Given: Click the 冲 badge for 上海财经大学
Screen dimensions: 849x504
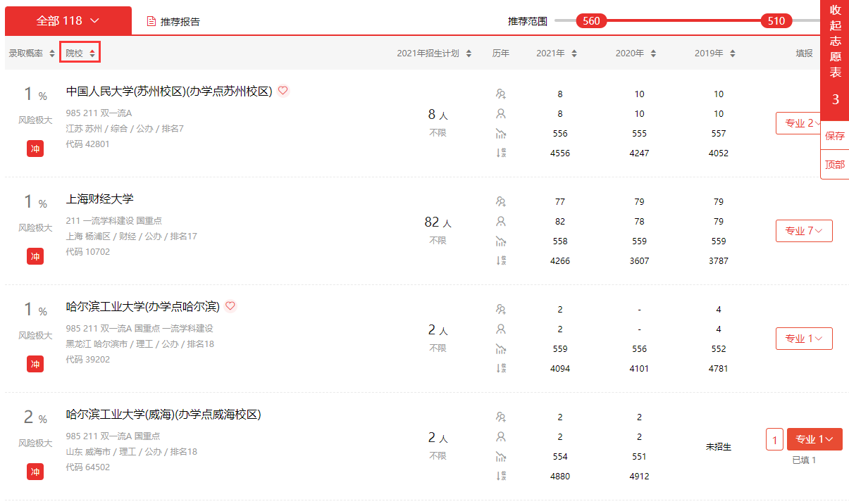Looking at the screenshot, I should click(35, 256).
